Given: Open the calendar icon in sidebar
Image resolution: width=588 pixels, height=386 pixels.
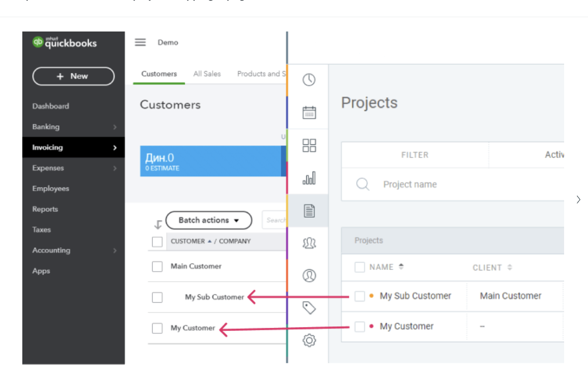Looking at the screenshot, I should pos(309,112).
